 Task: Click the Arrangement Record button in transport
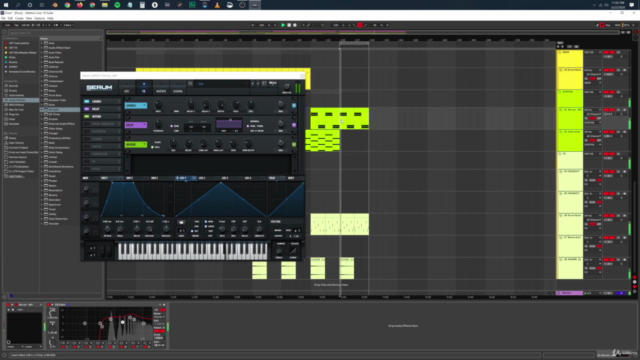click(x=295, y=25)
